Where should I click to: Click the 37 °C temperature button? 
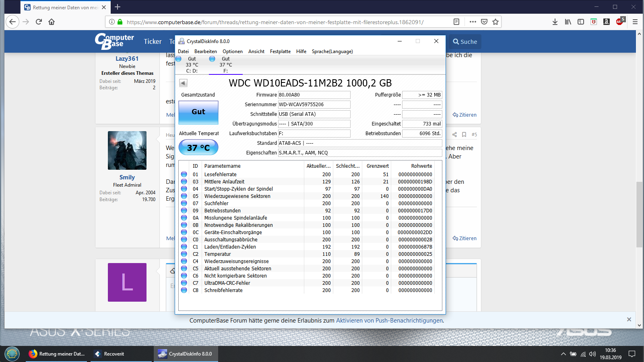pyautogui.click(x=198, y=148)
